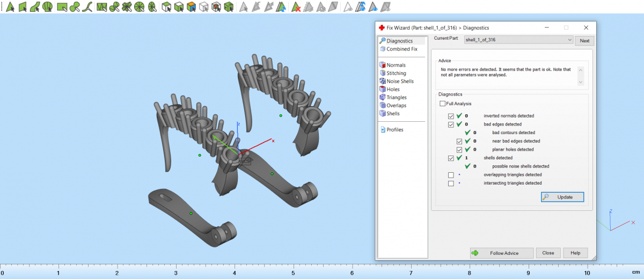Go to the Holes fix page
Screen dimensions: 644x279
(393, 89)
